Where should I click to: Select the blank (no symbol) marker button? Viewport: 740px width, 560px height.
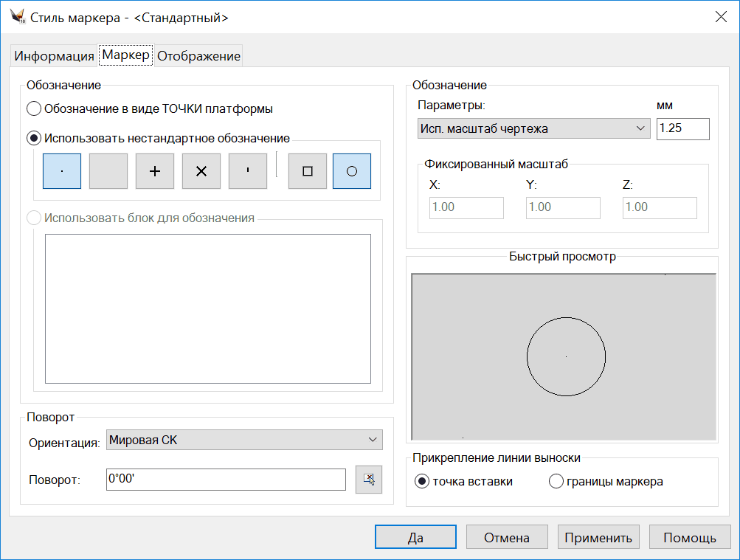[108, 171]
